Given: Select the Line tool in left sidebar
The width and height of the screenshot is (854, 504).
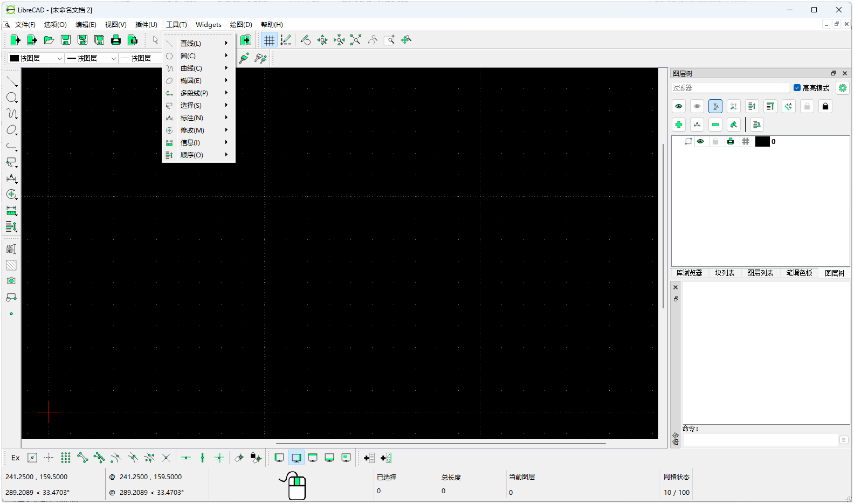Looking at the screenshot, I should pos(11,82).
